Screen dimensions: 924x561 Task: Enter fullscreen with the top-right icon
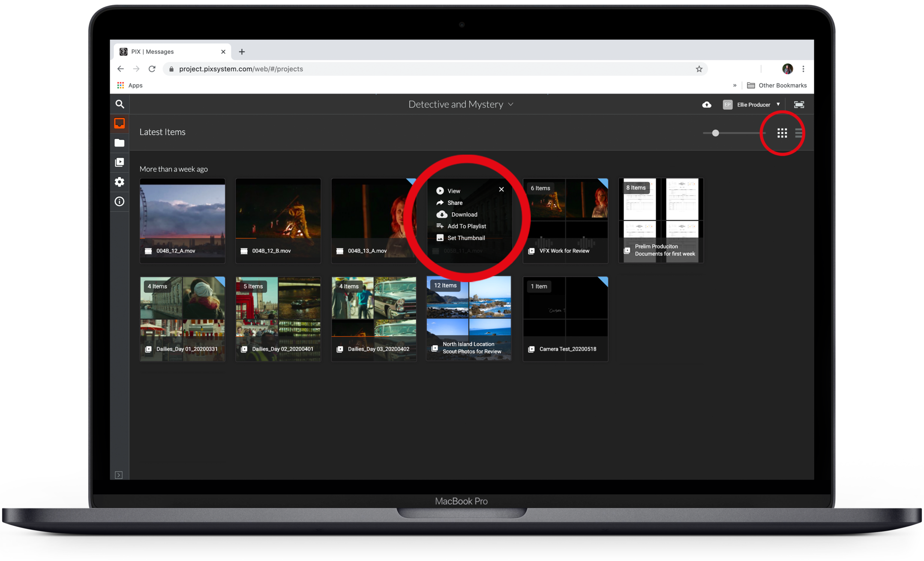799,104
